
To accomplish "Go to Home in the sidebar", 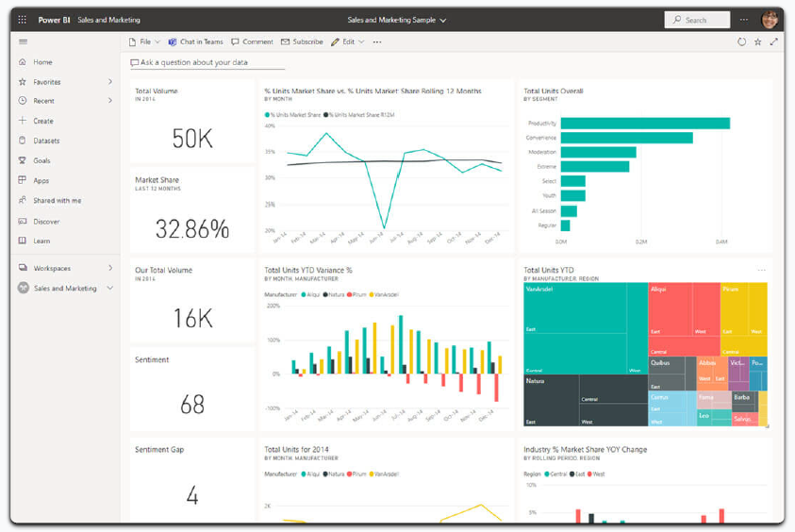I will click(42, 62).
